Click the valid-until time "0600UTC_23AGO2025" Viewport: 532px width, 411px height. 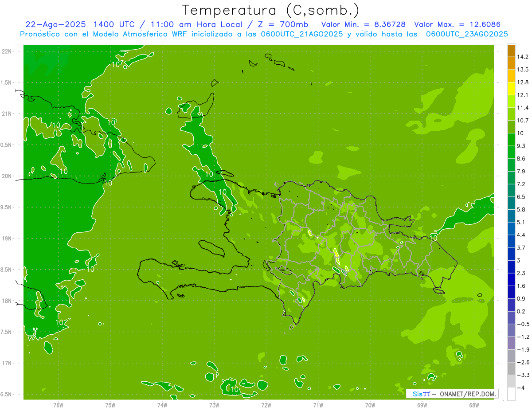pos(467,34)
